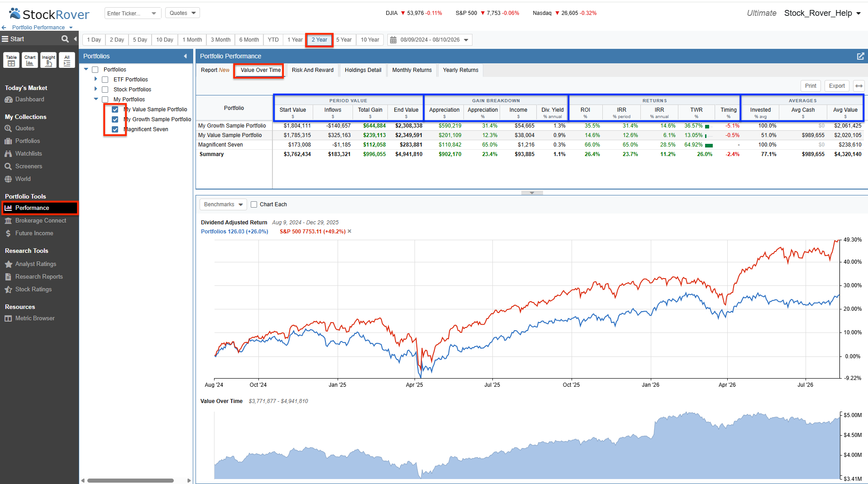
Task: Check the Stock Portfolios checkbox
Action: pyautogui.click(x=105, y=90)
